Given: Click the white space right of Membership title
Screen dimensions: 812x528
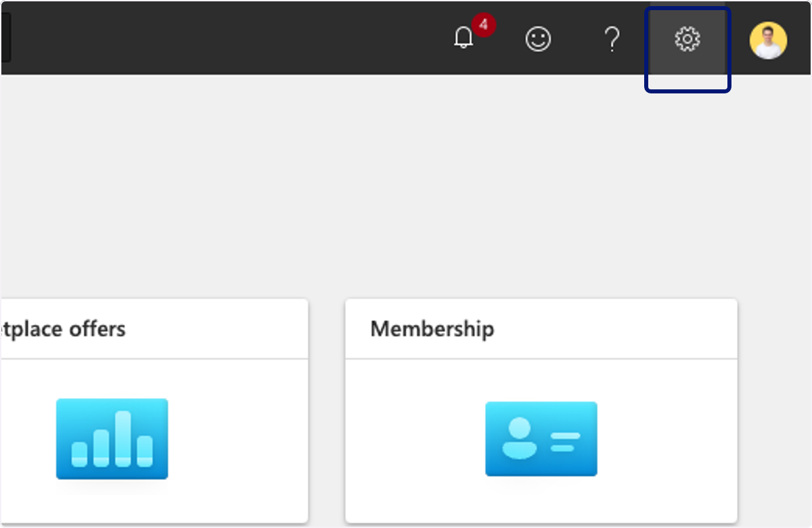Looking at the screenshot, I should click(x=616, y=329).
